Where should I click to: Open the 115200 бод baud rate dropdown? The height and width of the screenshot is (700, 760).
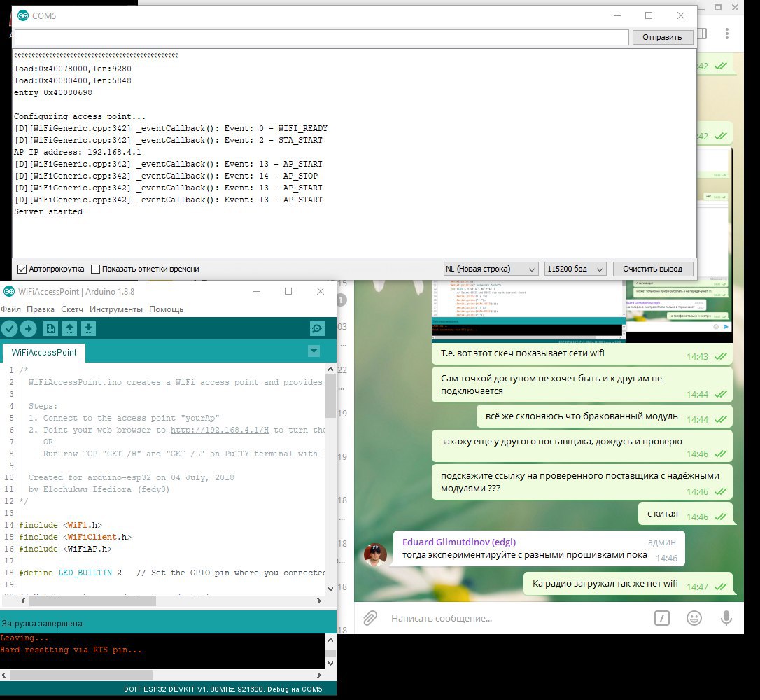tap(575, 269)
